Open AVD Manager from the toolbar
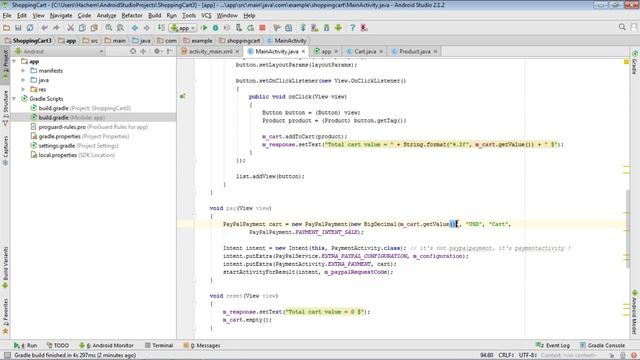The image size is (640, 360). [315, 28]
